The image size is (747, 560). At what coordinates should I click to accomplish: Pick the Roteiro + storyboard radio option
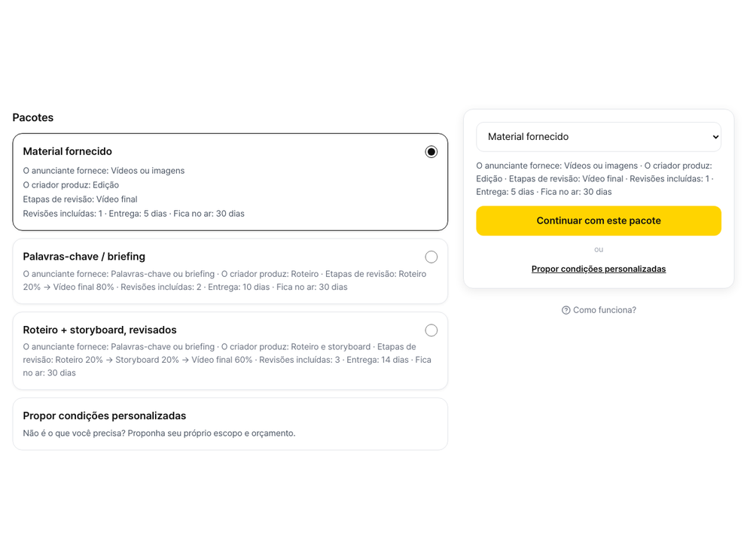431,330
